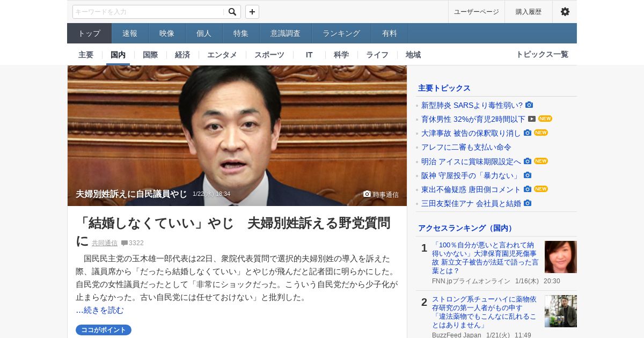Select the ライフ category
This screenshot has width=644, height=338.
[377, 55]
